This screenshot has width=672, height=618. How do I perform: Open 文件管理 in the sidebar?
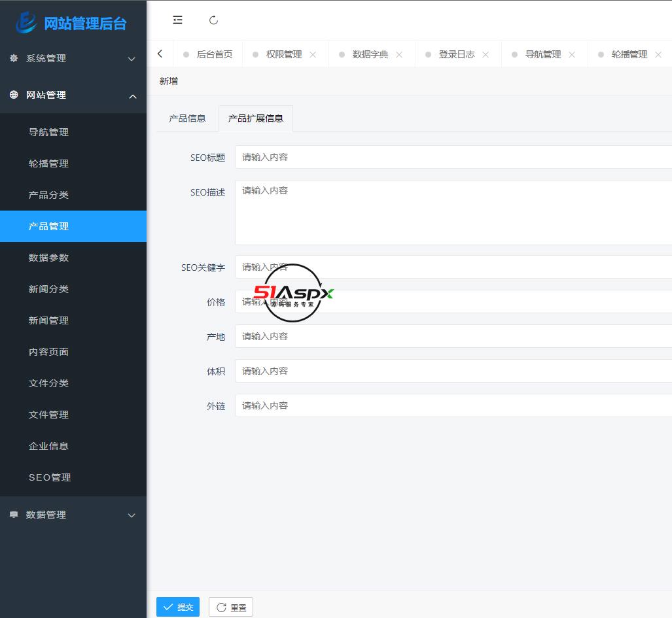[73, 415]
